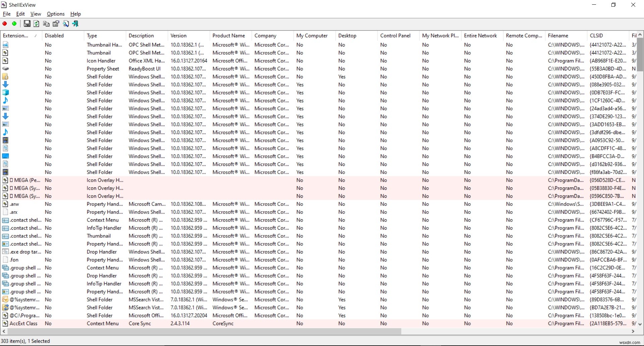Refresh the list with the green arrows icon
644x346 pixels.
coord(37,24)
